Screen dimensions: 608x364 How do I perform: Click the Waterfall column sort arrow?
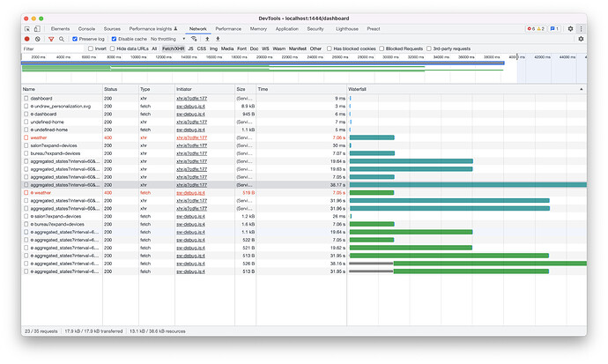(x=580, y=89)
